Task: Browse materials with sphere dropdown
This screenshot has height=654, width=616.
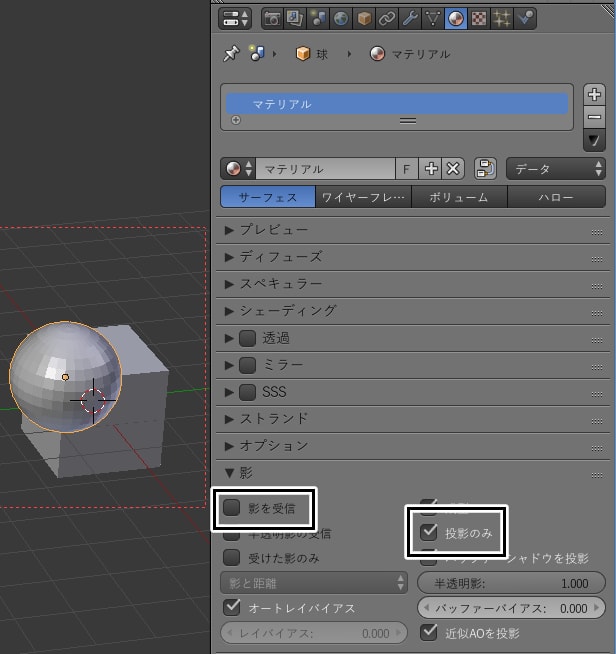Action: 238,169
